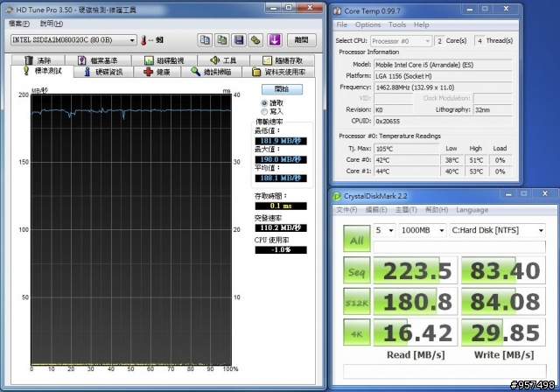Select the Benchmark standard test tab
The image size is (560, 392).
point(42,71)
